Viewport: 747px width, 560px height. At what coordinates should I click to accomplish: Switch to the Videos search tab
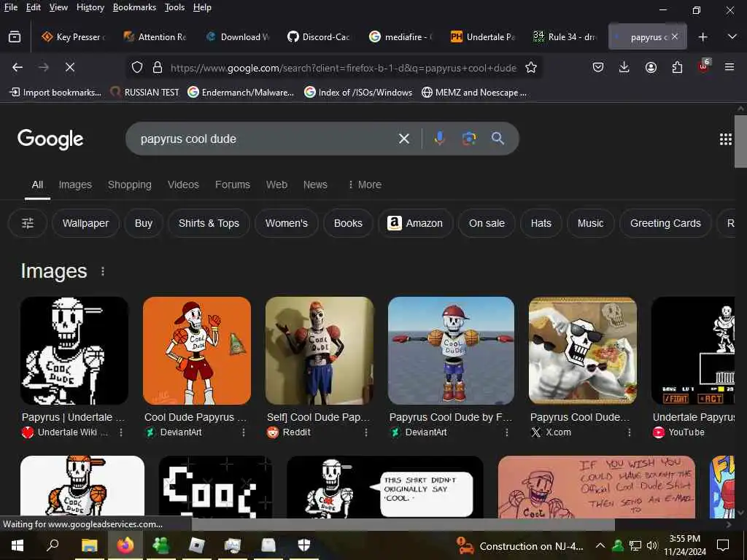[x=183, y=184]
